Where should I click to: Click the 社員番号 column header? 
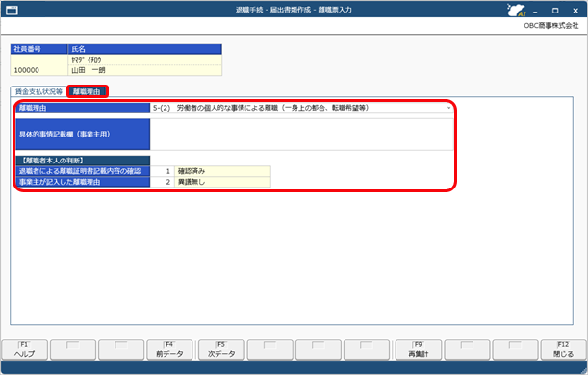tap(39, 49)
